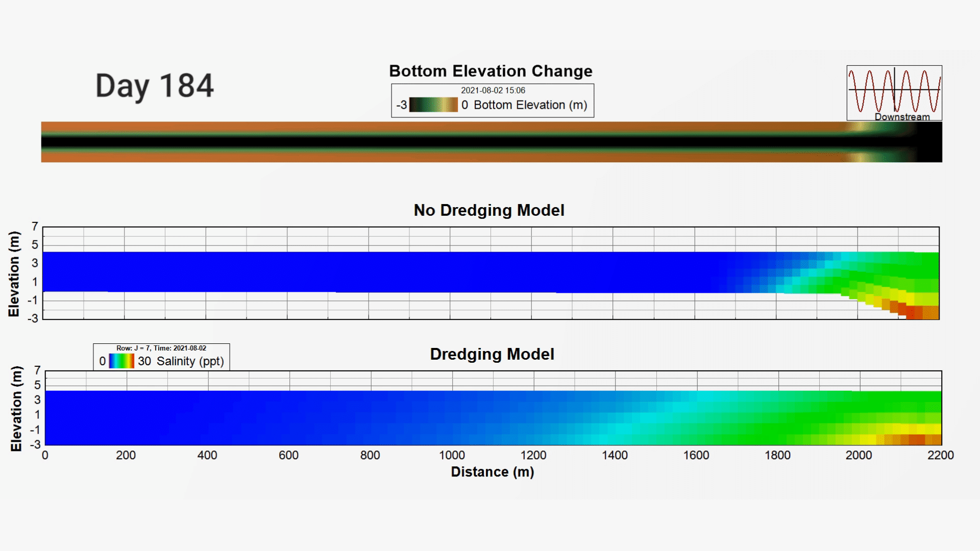Click the bottom elevation color ramp legend
This screenshot has height=551, width=980.
coord(433,105)
